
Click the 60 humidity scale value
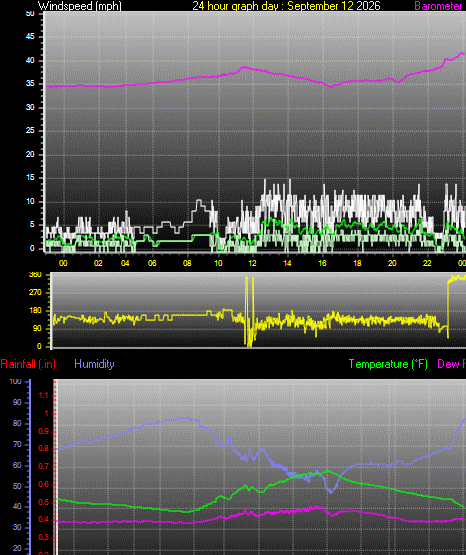[x=17, y=465]
